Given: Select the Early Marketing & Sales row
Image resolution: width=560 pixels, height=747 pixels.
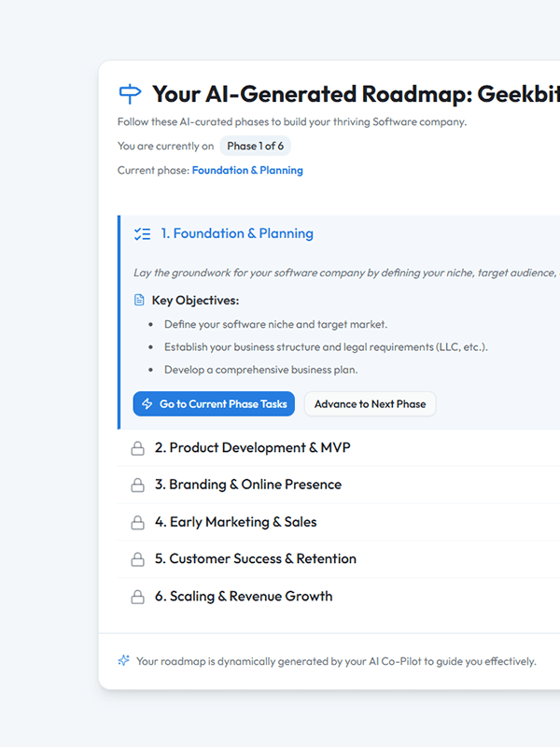Looking at the screenshot, I should pyautogui.click(x=249, y=522).
